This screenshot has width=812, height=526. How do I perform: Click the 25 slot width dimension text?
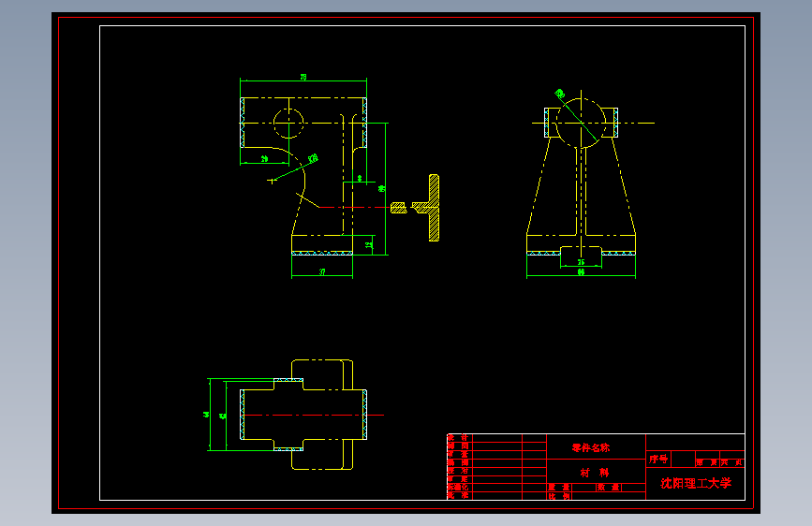(581, 262)
